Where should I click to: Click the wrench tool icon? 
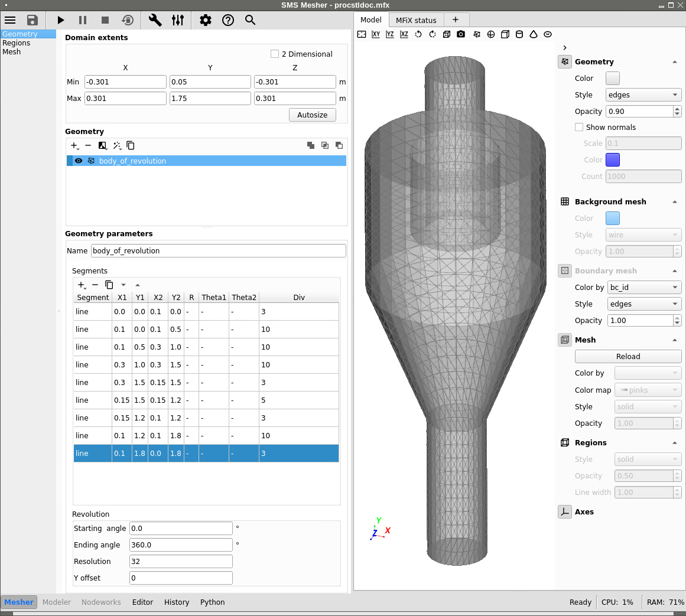[x=155, y=20]
